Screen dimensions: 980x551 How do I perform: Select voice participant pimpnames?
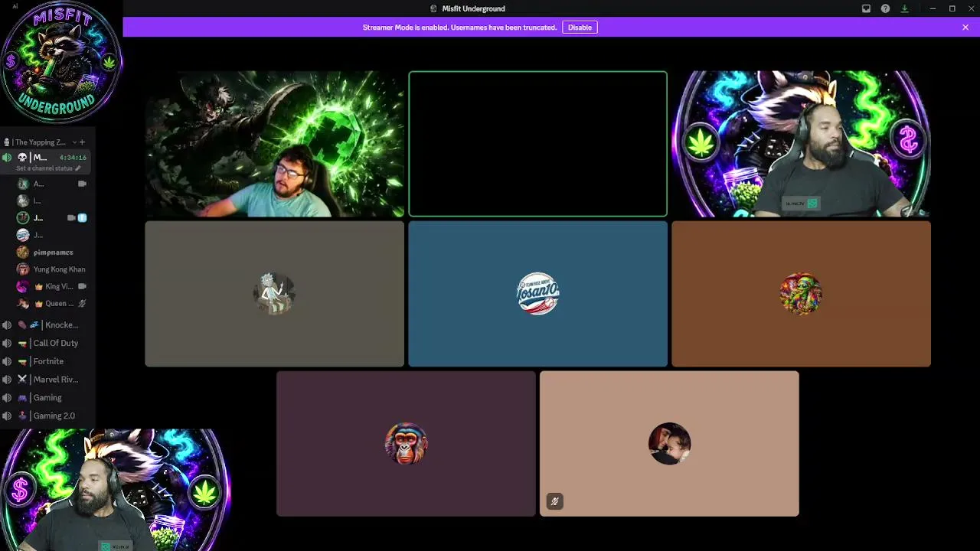pos(53,253)
